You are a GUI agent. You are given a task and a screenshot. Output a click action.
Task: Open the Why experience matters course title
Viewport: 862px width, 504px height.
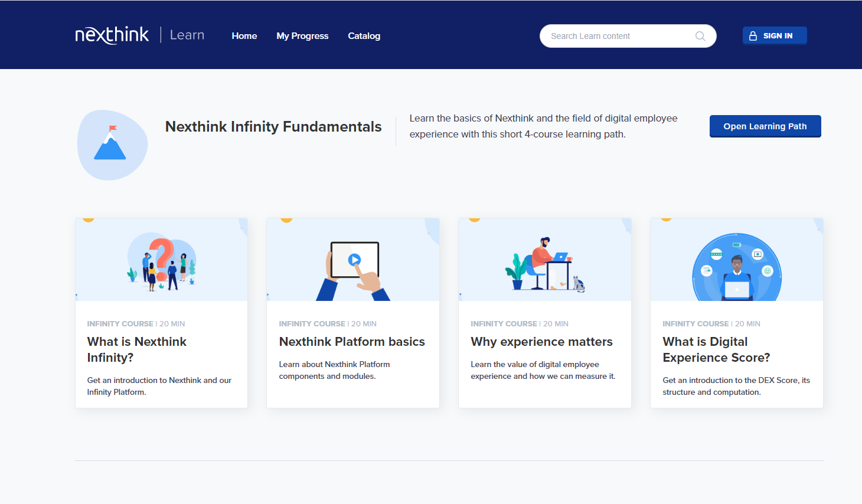541,342
